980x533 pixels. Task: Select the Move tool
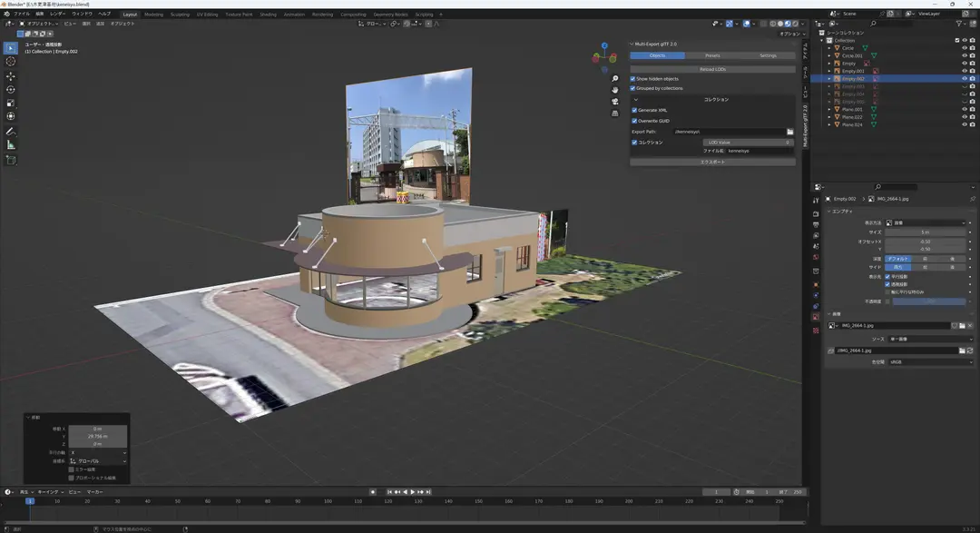coord(11,76)
